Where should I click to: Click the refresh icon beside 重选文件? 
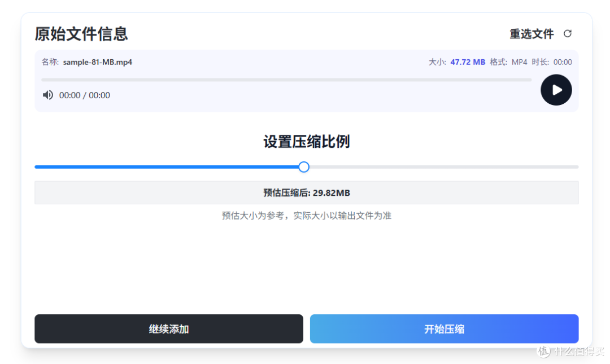point(568,34)
